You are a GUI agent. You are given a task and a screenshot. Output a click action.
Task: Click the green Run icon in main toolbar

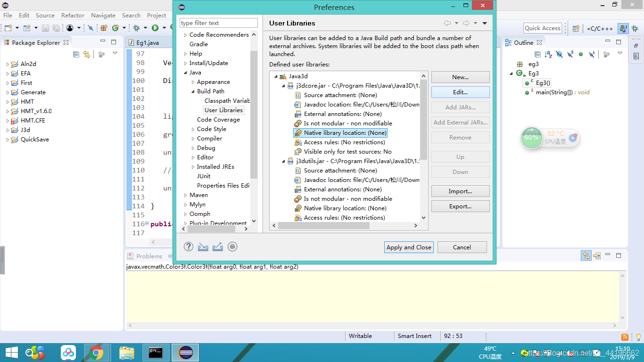(155, 28)
